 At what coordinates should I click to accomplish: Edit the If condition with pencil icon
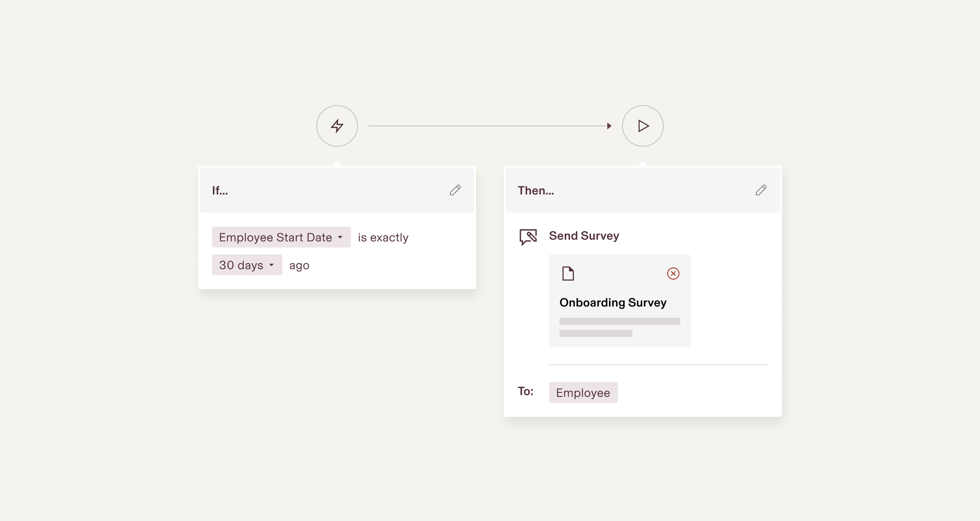click(x=455, y=190)
